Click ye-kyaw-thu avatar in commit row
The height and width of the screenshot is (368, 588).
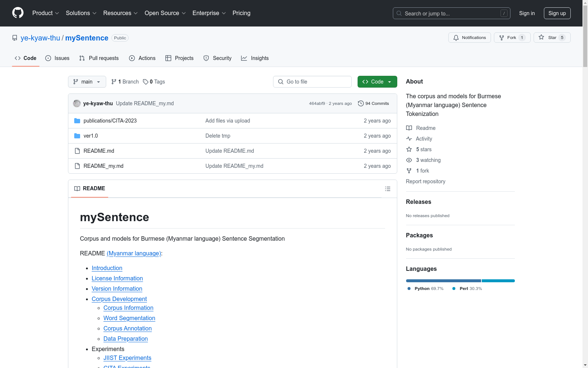tap(77, 103)
